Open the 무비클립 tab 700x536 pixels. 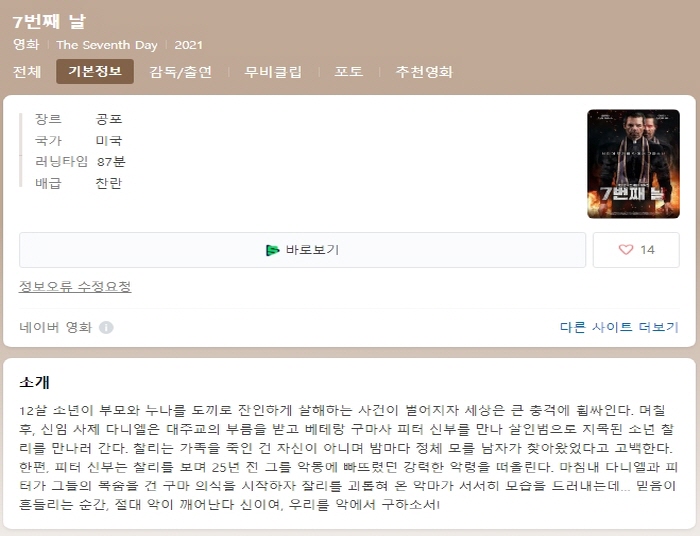coord(273,72)
